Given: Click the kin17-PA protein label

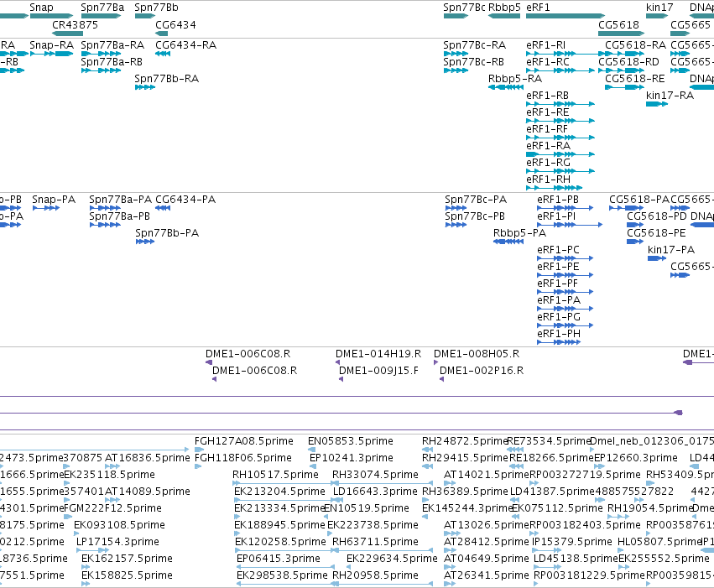Looking at the screenshot, I should point(671,250).
